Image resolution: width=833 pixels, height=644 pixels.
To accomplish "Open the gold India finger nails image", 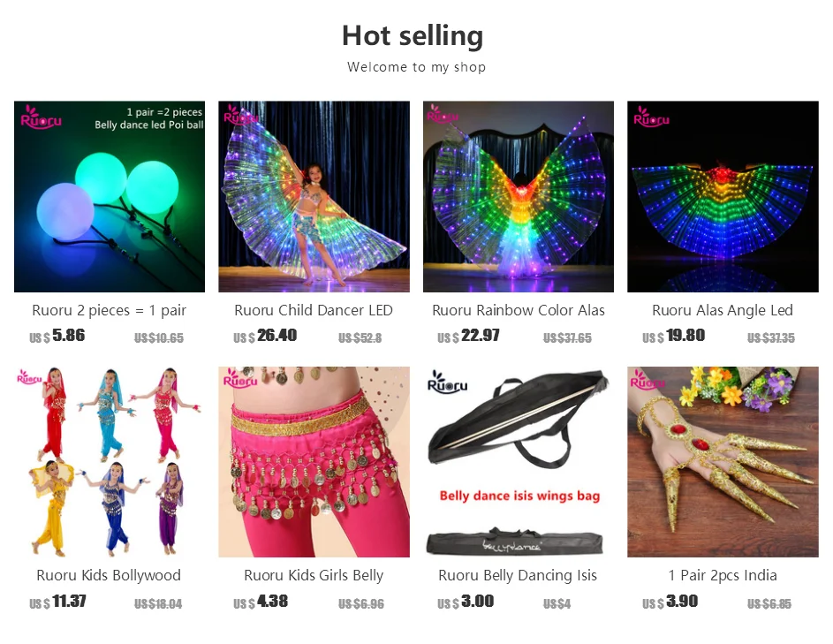I will [723, 462].
